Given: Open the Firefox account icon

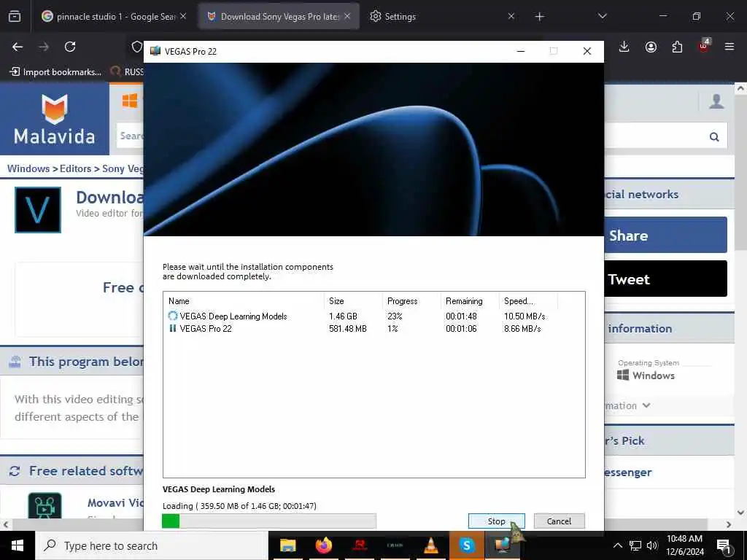Looking at the screenshot, I should coord(651,47).
